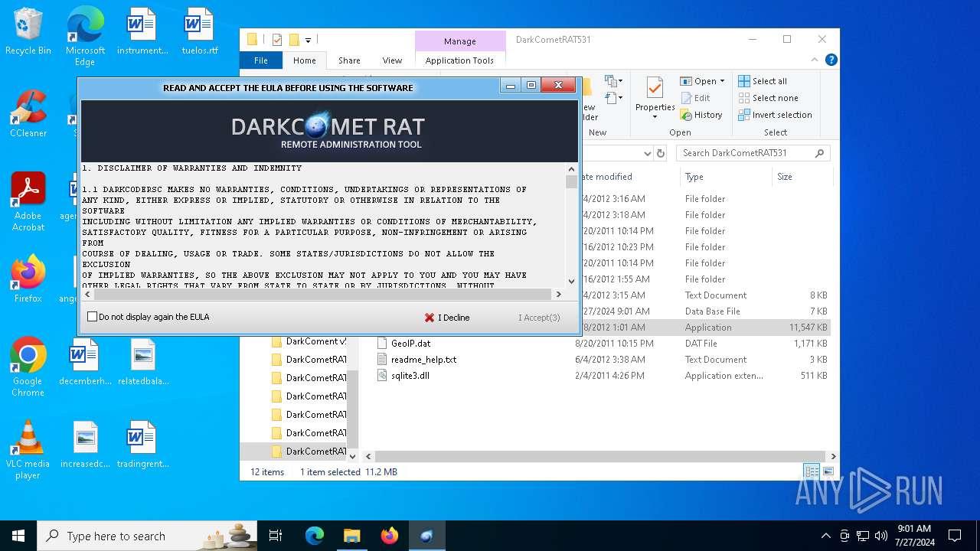Select the sqlite3.dll file
Image resolution: width=980 pixels, height=551 pixels.
[410, 376]
